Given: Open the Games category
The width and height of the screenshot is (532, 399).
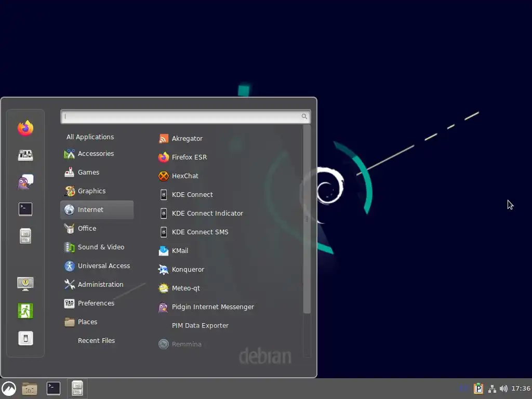Looking at the screenshot, I should pyautogui.click(x=97, y=172).
